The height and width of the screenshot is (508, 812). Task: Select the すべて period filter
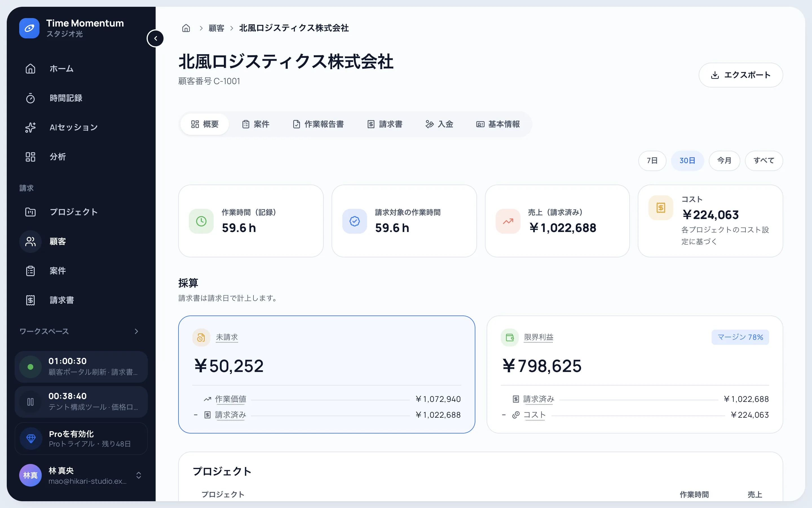[764, 161]
